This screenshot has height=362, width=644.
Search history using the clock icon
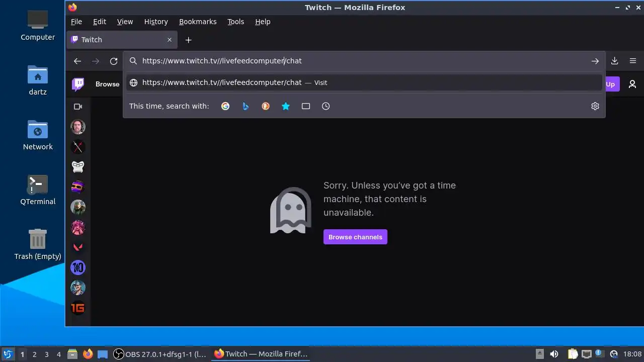click(x=326, y=106)
